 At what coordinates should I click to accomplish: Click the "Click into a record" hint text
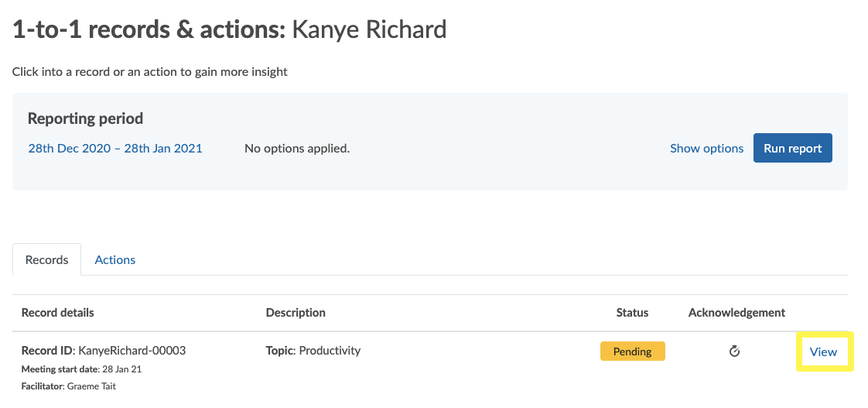pyautogui.click(x=150, y=71)
